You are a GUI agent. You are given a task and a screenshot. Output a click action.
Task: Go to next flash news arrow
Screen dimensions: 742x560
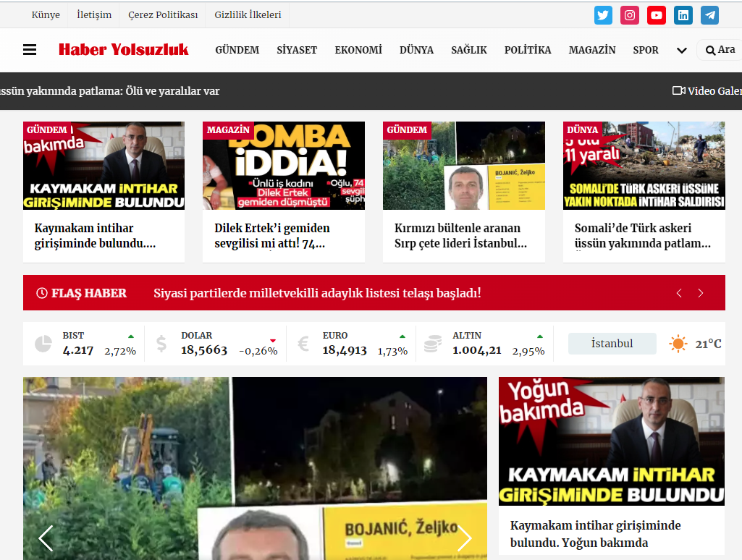tap(700, 293)
